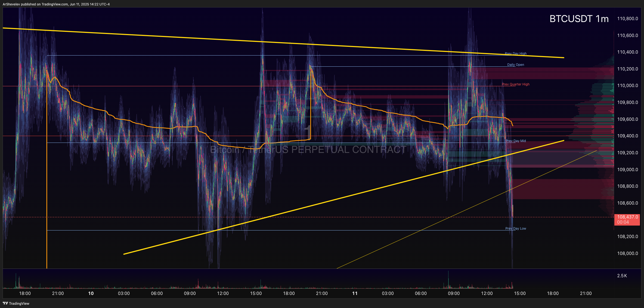The width and height of the screenshot is (644, 308).
Task: Click the current price tag 108,437.0
Action: point(627,217)
